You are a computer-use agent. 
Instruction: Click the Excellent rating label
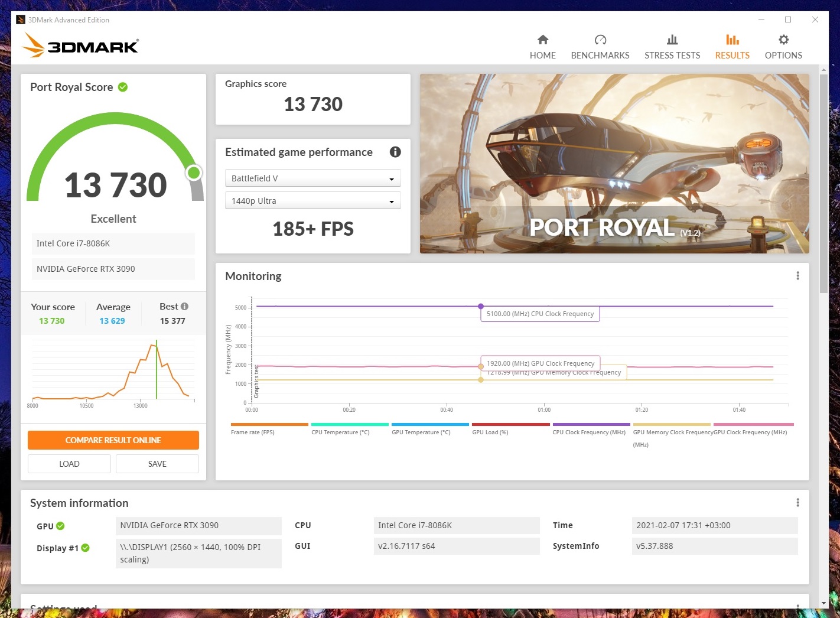(113, 219)
